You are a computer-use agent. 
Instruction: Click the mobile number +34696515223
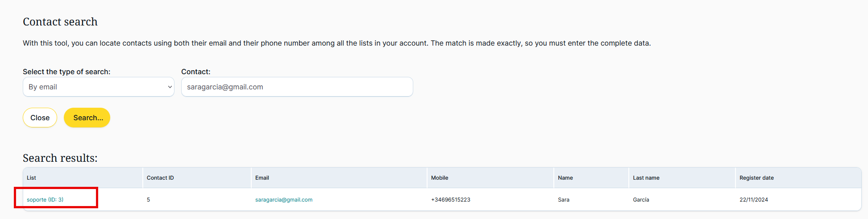coord(451,200)
